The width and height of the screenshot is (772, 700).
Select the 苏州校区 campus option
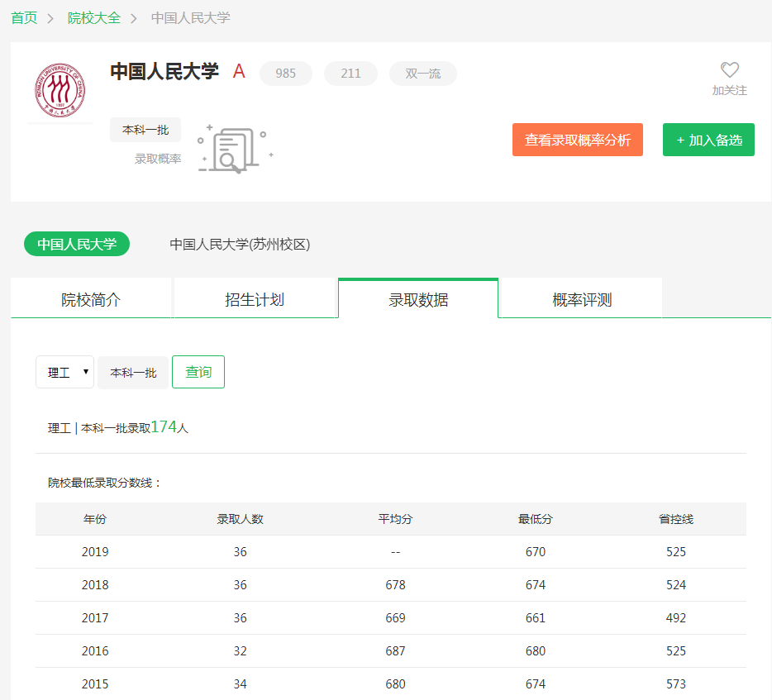point(240,244)
